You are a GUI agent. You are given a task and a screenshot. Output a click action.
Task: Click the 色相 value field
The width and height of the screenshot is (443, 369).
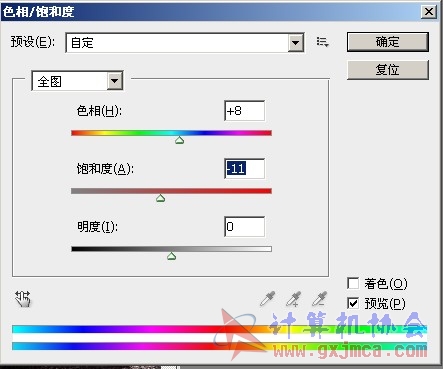tap(245, 111)
